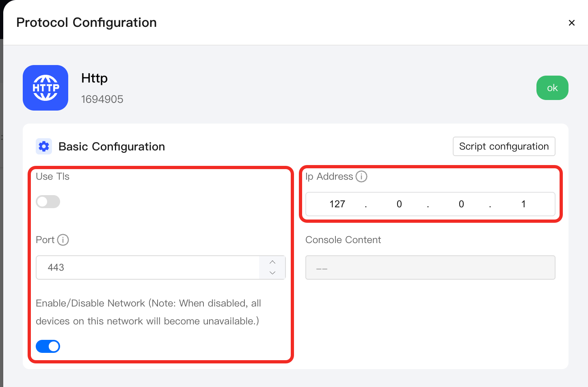588x387 pixels.
Task: Enable the Use Tls switch
Action: click(x=48, y=202)
